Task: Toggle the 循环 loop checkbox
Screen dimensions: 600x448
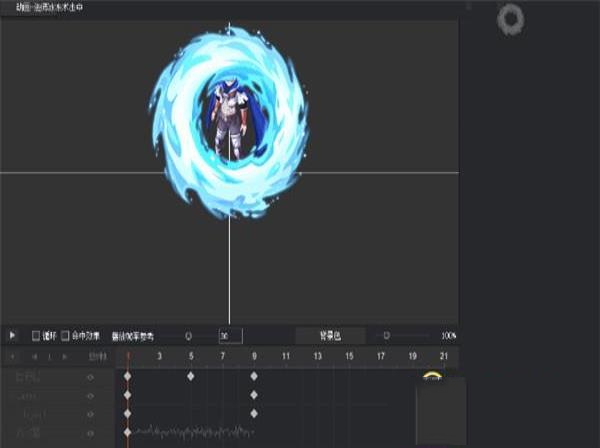Action: tap(37, 336)
